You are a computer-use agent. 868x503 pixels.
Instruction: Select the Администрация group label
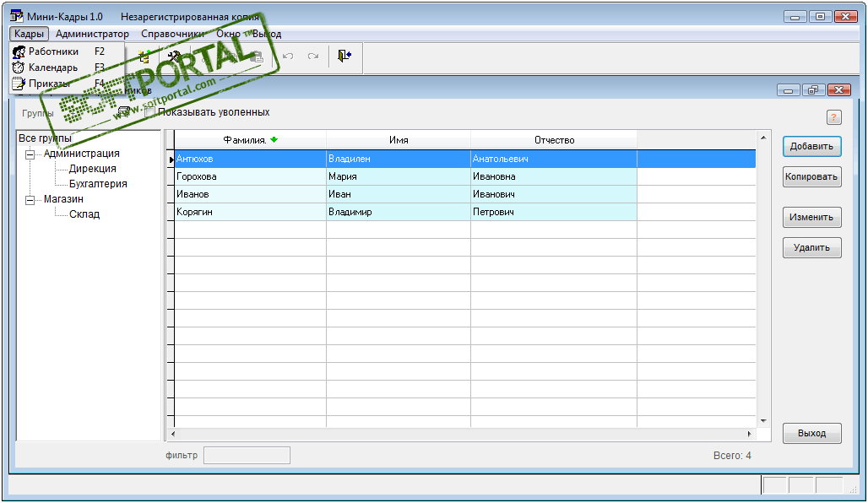click(x=81, y=154)
